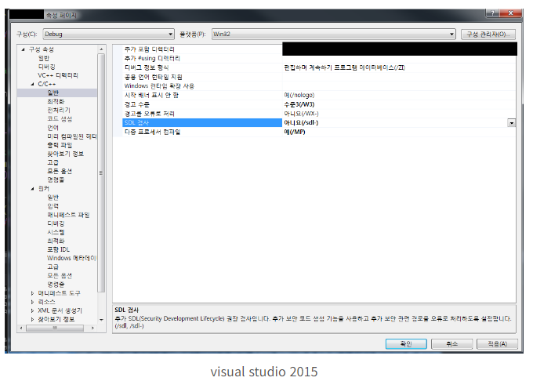The width and height of the screenshot is (533, 392).
Task: Select 최적화 under C/C++
Action: pyautogui.click(x=56, y=101)
